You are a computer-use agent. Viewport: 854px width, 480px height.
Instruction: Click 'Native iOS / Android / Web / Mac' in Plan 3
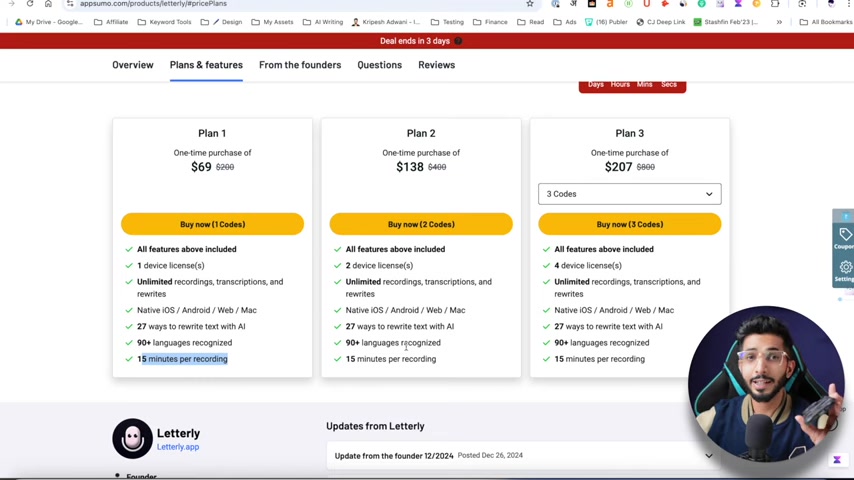pyautogui.click(x=614, y=310)
